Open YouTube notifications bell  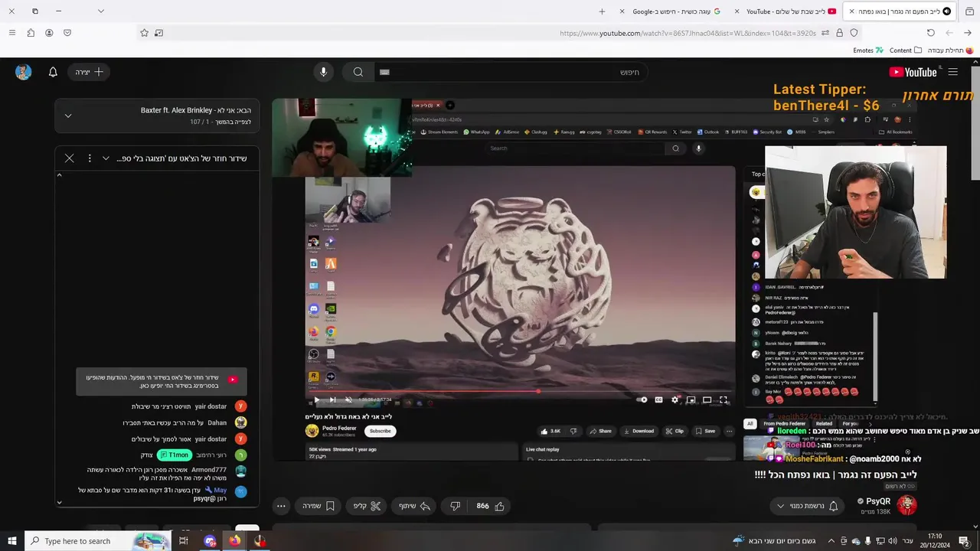pyautogui.click(x=53, y=72)
